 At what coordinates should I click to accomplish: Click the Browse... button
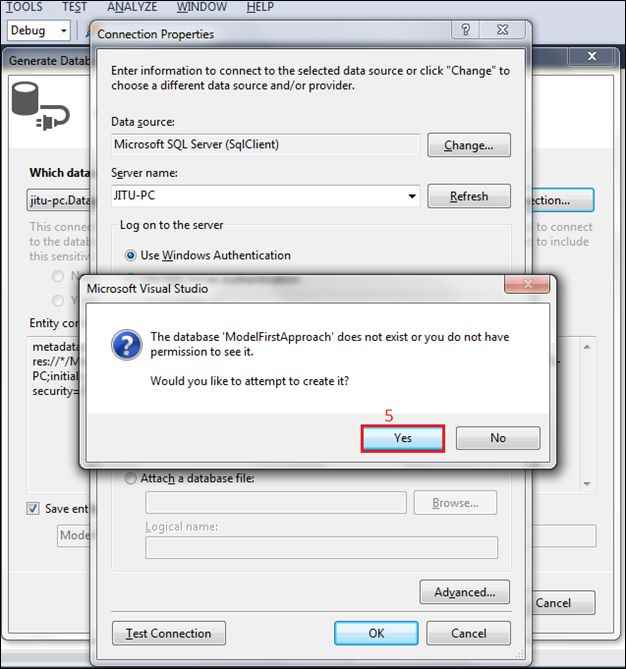455,503
